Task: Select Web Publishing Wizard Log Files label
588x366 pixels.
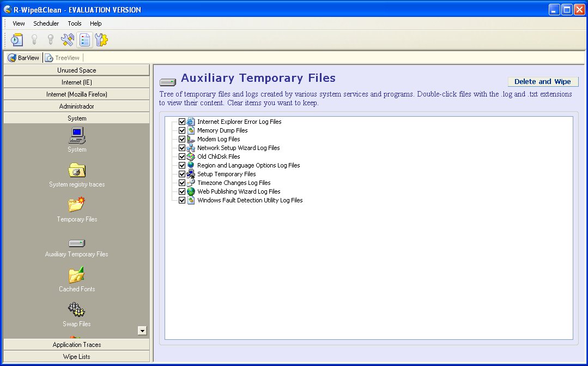Action: 239,191
